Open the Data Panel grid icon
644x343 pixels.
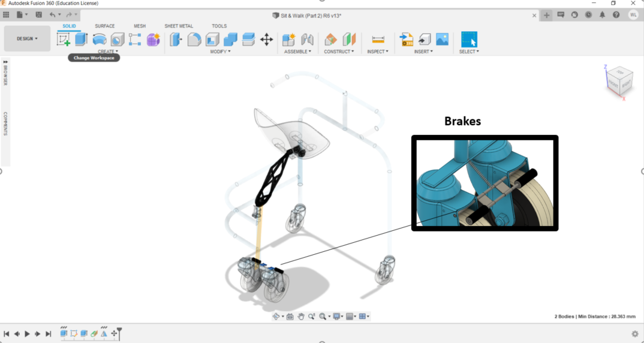point(6,15)
